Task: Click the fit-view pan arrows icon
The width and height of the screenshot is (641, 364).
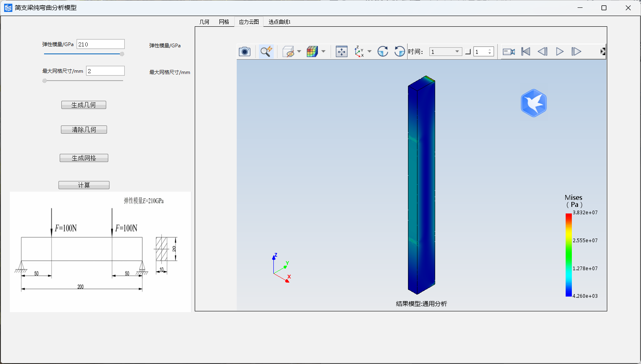Action: click(x=341, y=51)
